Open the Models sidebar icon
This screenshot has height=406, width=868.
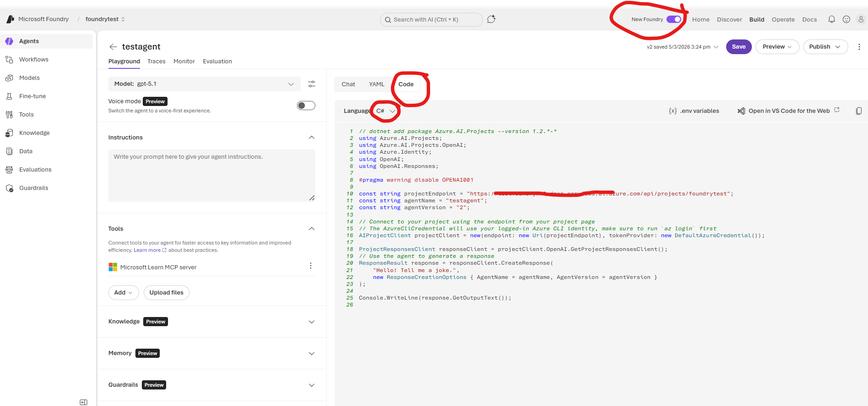[x=9, y=78]
